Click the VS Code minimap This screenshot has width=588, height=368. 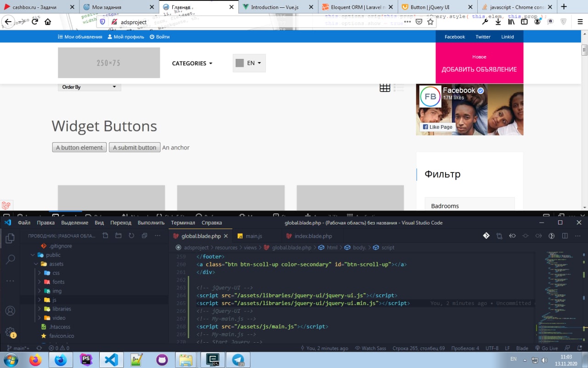pos(558,297)
